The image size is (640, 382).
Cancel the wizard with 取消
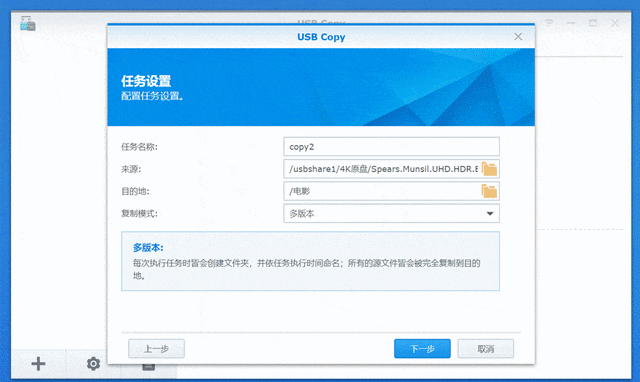486,349
